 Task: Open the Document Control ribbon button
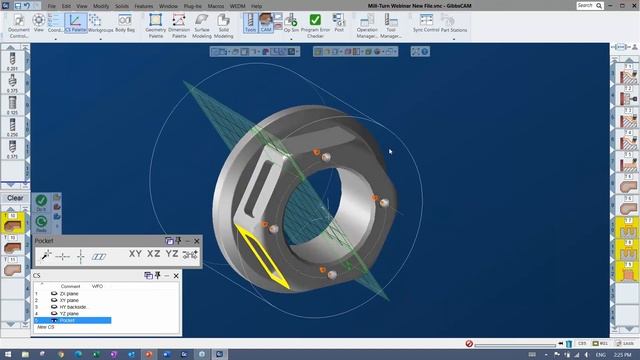coord(19,26)
